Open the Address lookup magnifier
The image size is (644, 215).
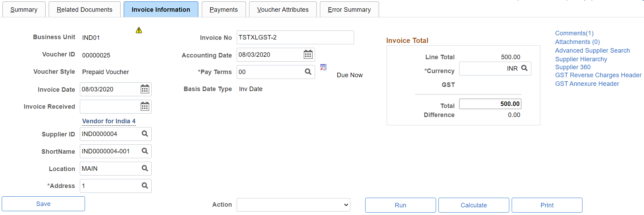[x=144, y=186]
